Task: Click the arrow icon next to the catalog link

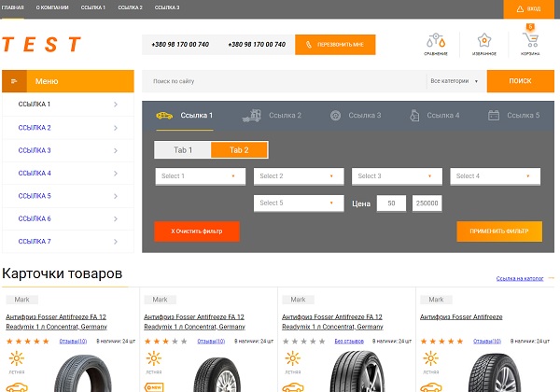Action: click(551, 277)
